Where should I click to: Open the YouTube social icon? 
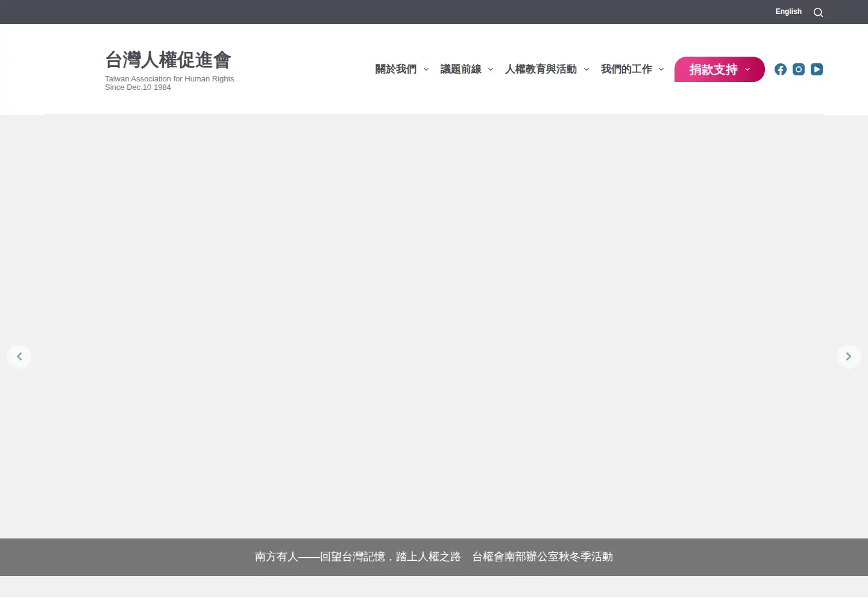coord(817,69)
